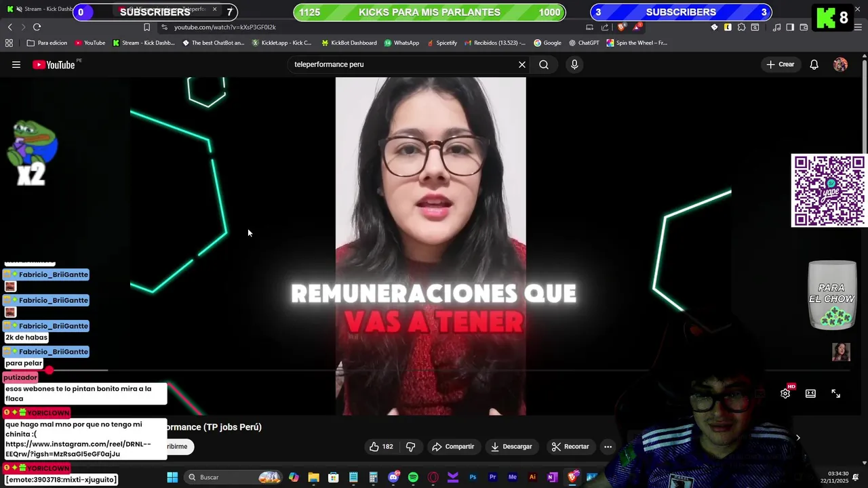Open File Explorer from taskbar
This screenshot has height=488, width=868.
[313, 477]
